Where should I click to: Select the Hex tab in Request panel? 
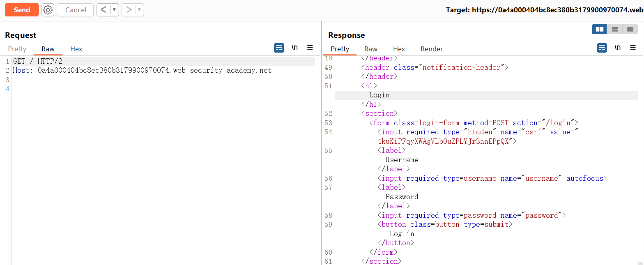(76, 49)
